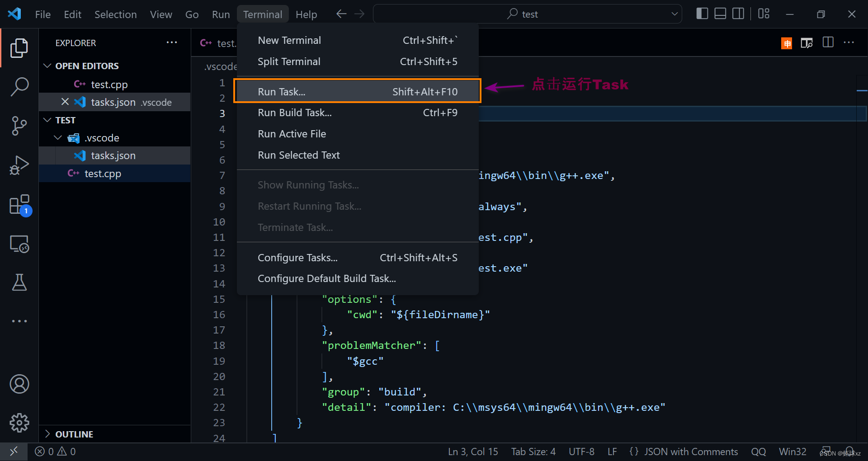Open the Help menu
Viewport: 868px width, 461px height.
pos(306,14)
